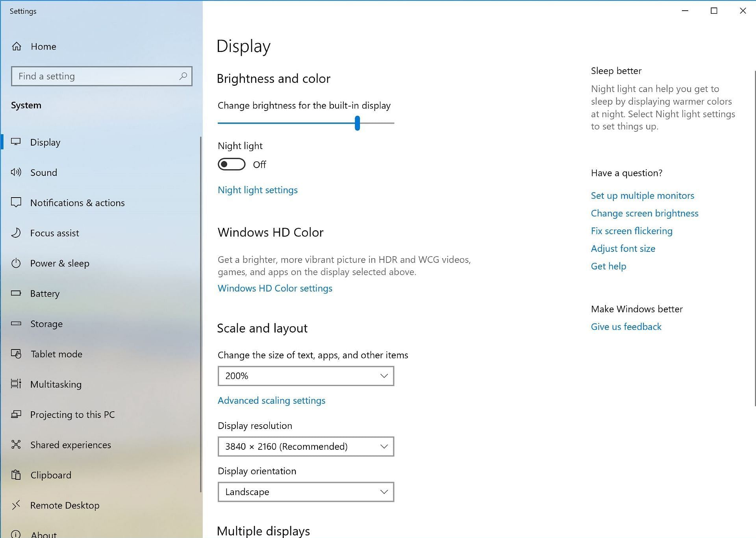Click Set up multiple monitors link
Image resolution: width=756 pixels, height=538 pixels.
click(642, 196)
